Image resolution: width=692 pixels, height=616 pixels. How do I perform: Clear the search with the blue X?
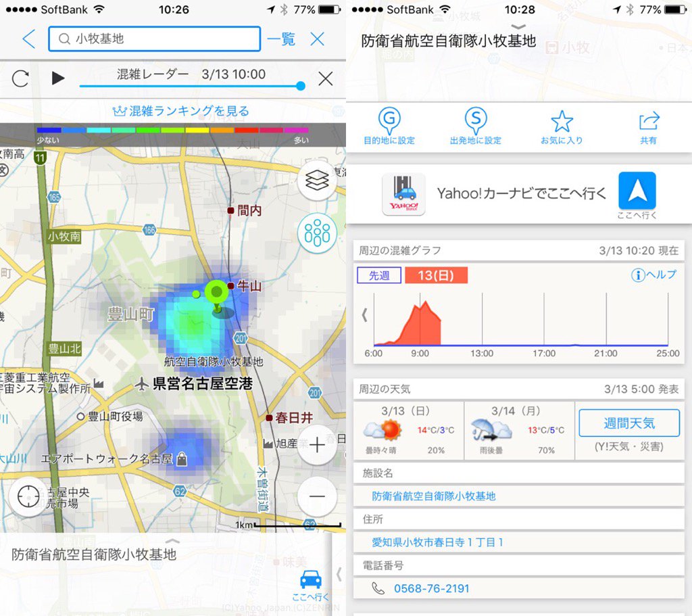pyautogui.click(x=318, y=39)
